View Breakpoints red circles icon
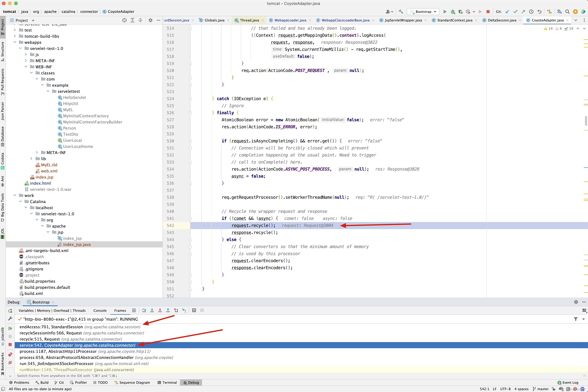588x392 pixels. pos(10,354)
